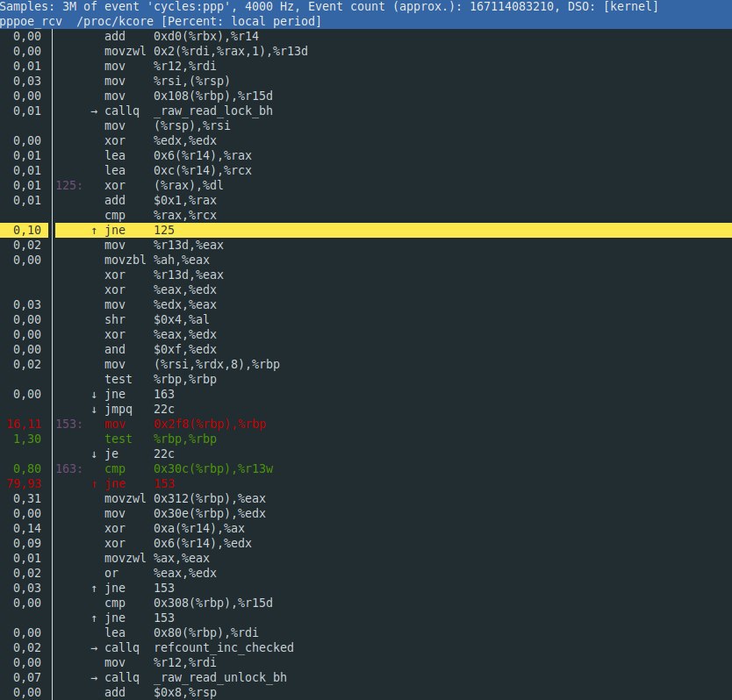Select 'movzwl %ax,%eax' instruction
732x700 pixels.
[157, 558]
